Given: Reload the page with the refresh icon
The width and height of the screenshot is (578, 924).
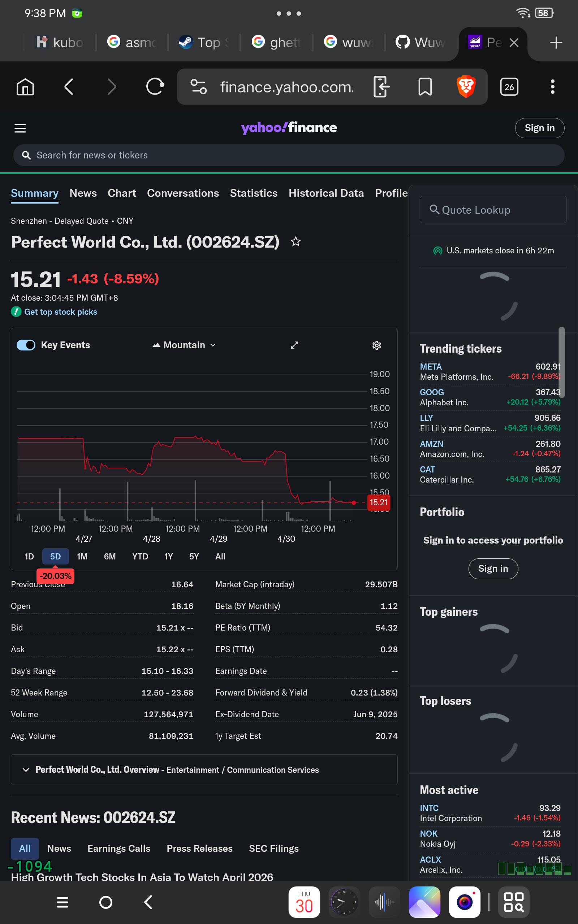Looking at the screenshot, I should pyautogui.click(x=155, y=87).
